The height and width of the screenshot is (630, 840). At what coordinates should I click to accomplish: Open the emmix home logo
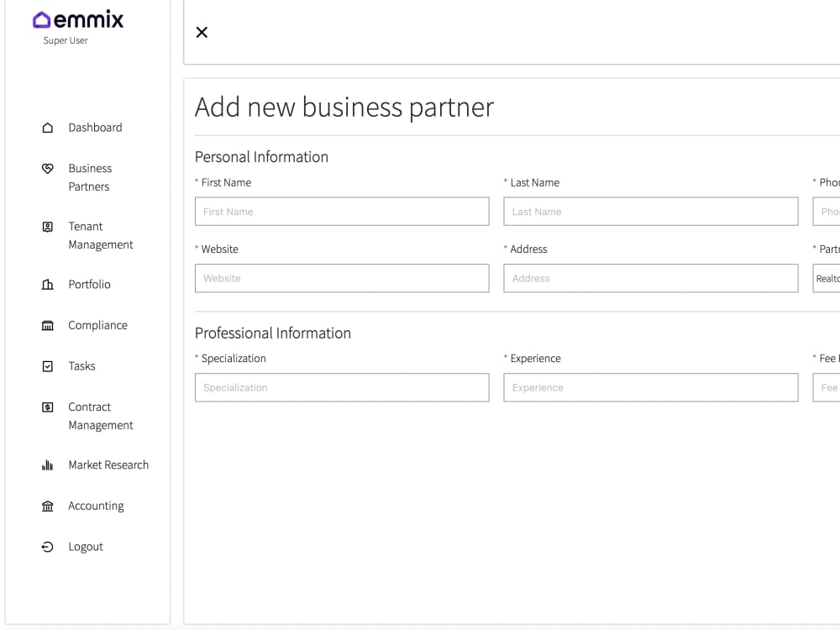point(78,18)
